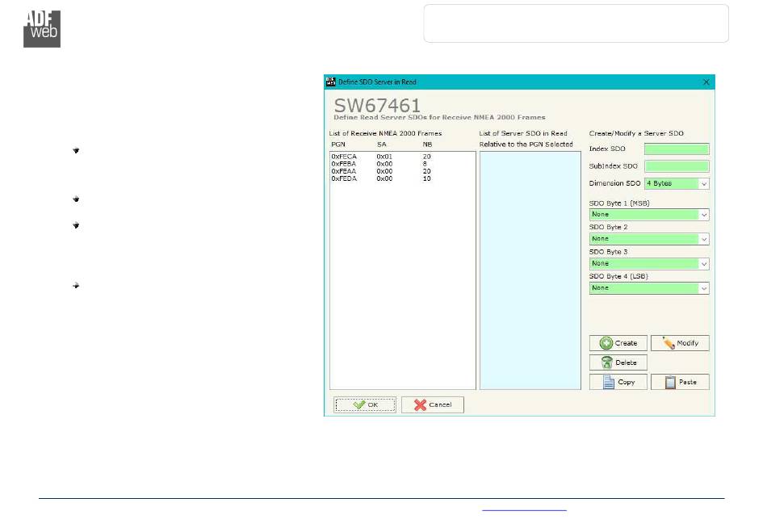Screen dimensions: 767x532
Task: Focus the SubIndex SDO input field
Action: (x=676, y=166)
